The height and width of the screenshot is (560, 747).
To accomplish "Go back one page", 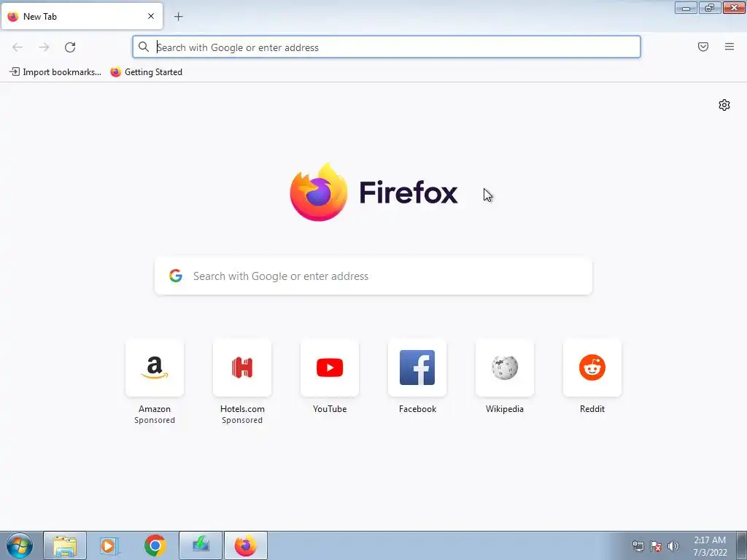I will (18, 47).
